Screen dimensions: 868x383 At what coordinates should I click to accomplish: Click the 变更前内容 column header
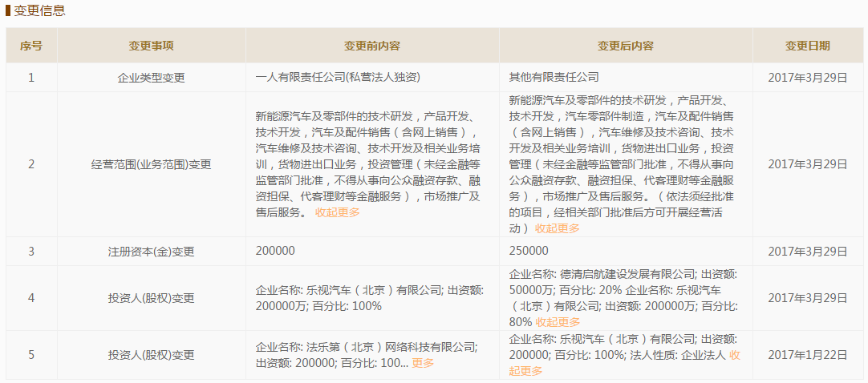click(x=372, y=46)
